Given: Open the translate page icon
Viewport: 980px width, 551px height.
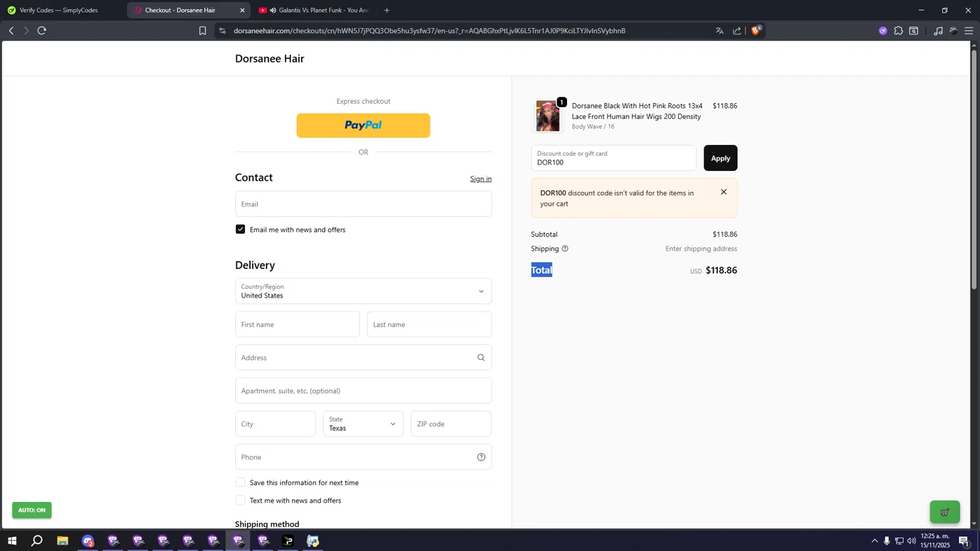Looking at the screenshot, I should (719, 31).
